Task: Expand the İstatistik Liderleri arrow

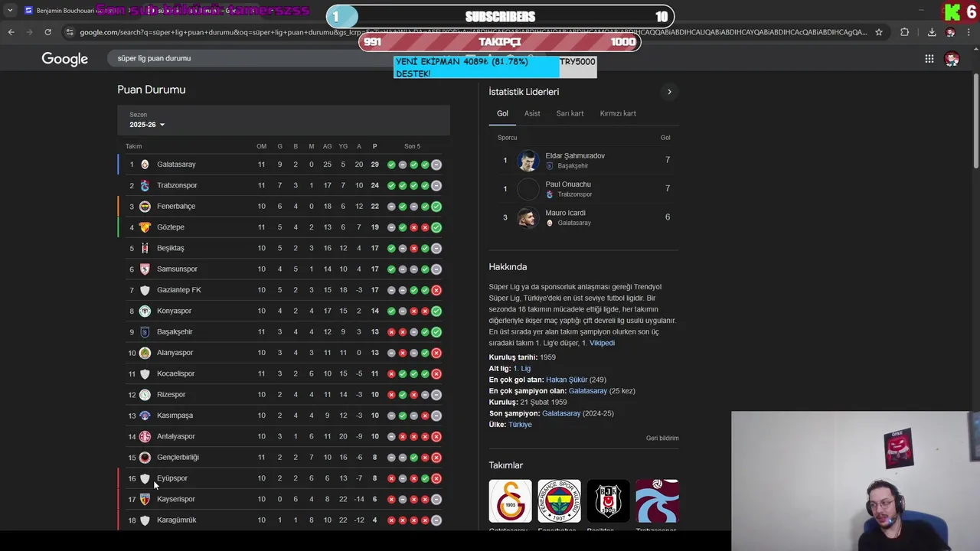Action: coord(669,92)
